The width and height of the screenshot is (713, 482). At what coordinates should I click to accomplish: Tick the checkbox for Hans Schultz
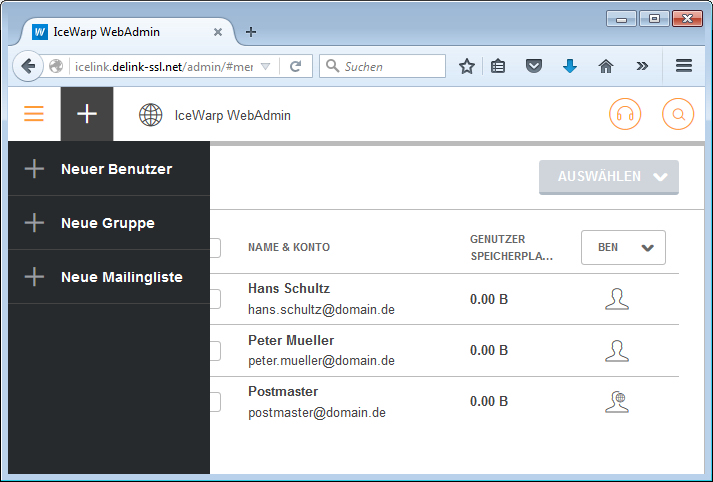click(x=214, y=299)
